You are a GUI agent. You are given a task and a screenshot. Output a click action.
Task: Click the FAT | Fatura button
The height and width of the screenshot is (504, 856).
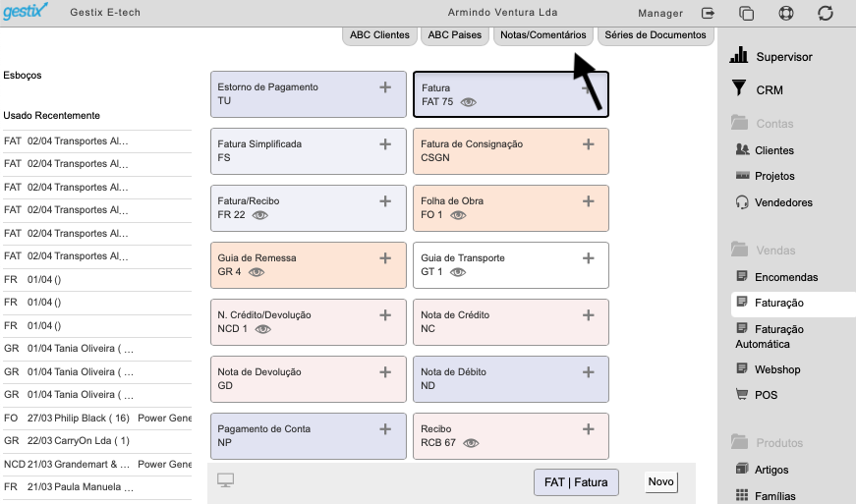pos(576,482)
